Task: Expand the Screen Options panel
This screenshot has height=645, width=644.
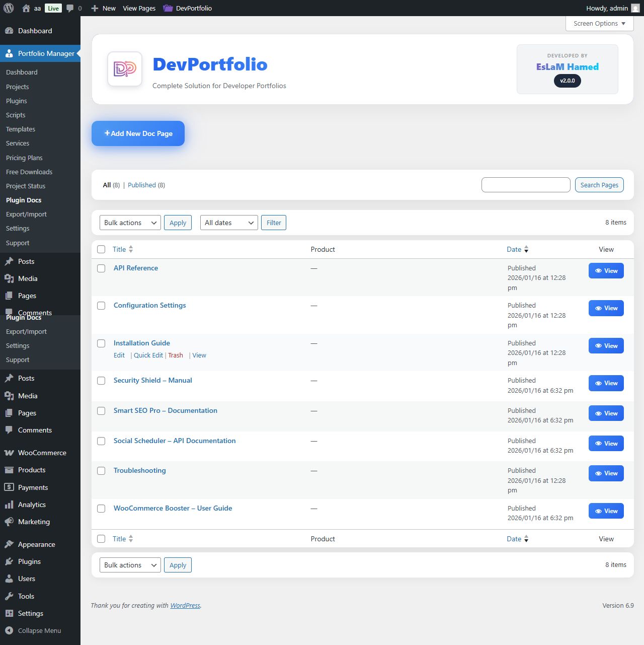Action: [599, 24]
